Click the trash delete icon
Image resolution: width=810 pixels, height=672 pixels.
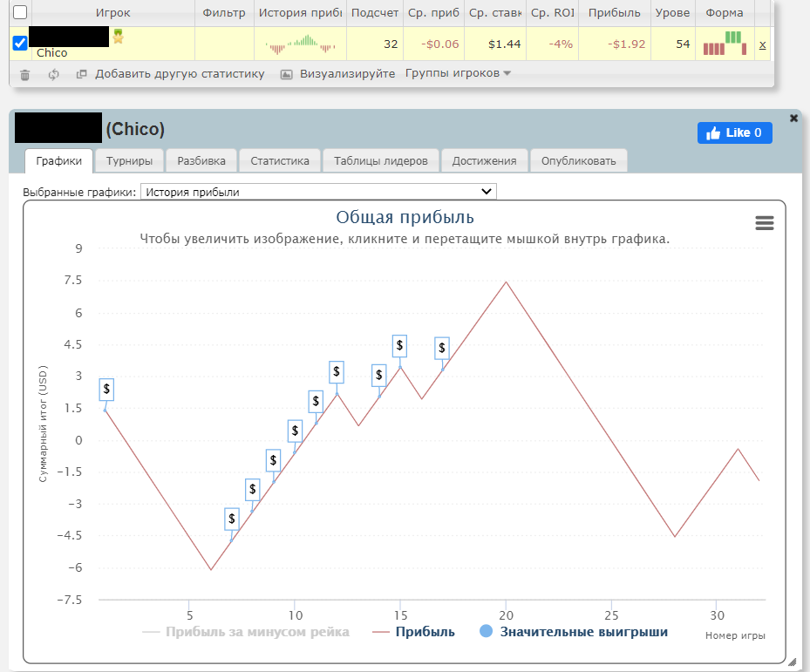pos(24,75)
